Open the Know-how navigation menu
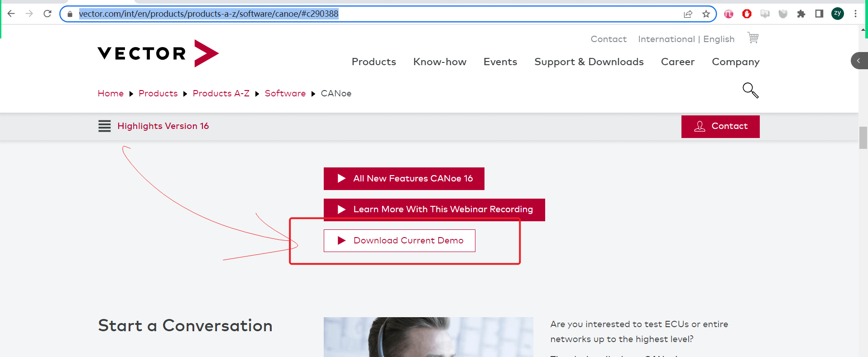This screenshot has height=357, width=868. click(x=440, y=62)
